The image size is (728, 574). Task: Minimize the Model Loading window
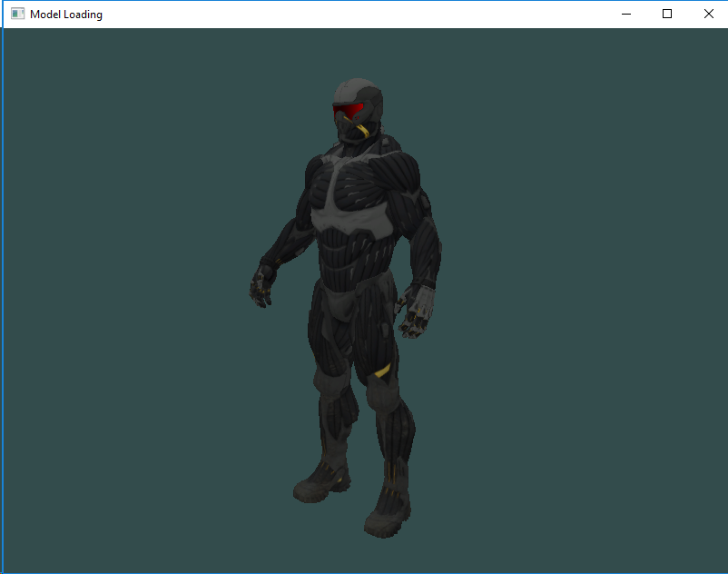tap(625, 14)
